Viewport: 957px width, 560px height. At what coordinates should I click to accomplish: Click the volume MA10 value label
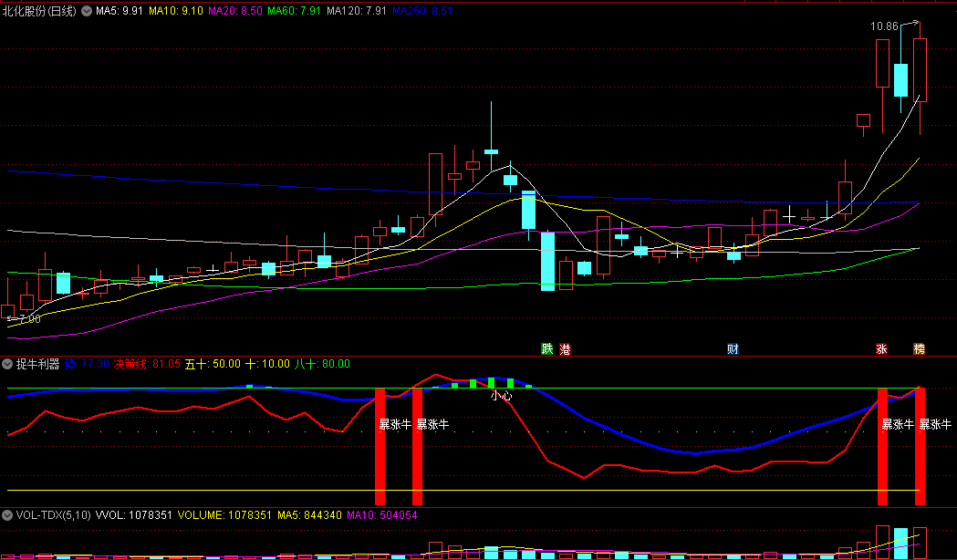point(382,515)
